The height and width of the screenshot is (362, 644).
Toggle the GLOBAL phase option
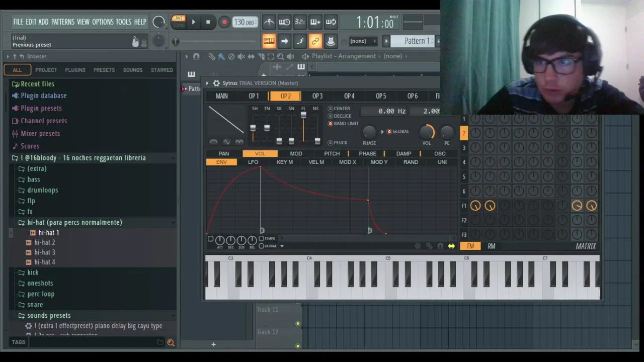pyautogui.click(x=398, y=132)
